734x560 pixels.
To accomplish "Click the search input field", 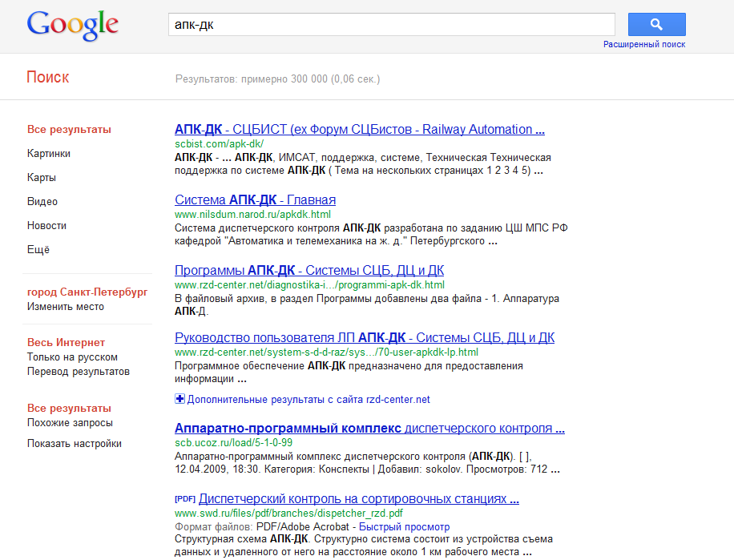I will pyautogui.click(x=391, y=25).
